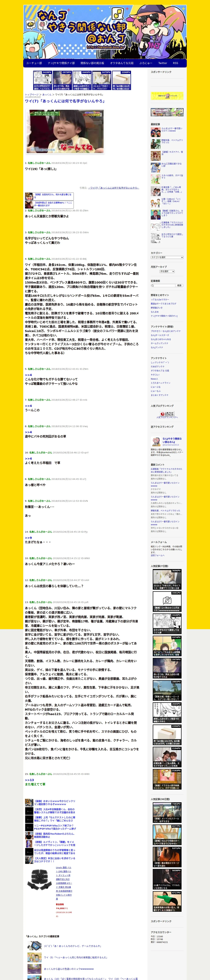Open まとめくすアンテナ link
Image resolution: width=210 pixels, height=980 pixels.
click(159, 395)
